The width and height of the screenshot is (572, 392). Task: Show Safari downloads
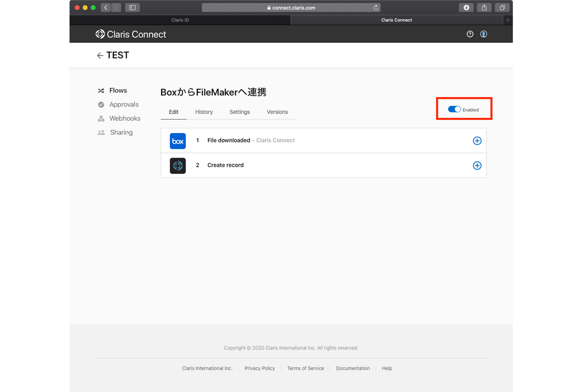(x=466, y=8)
